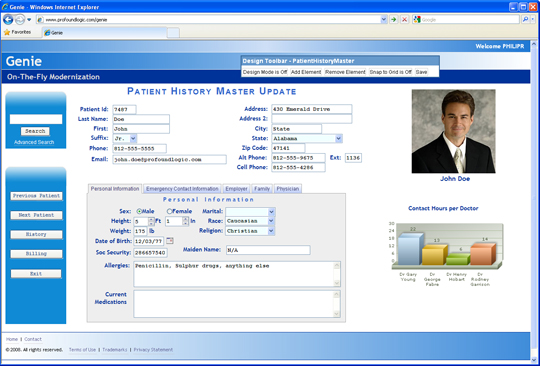Click the Soc Security field

pos(150,253)
